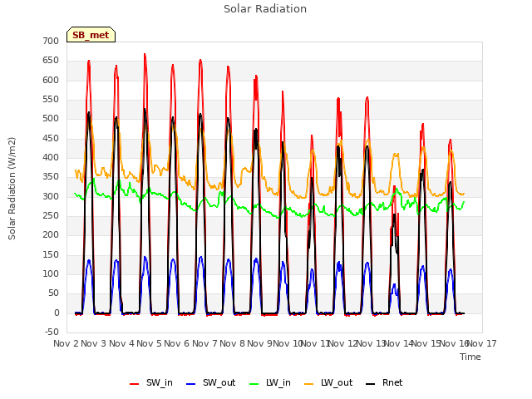
Task: Click the SB_met annotation label
Action: pos(91,35)
